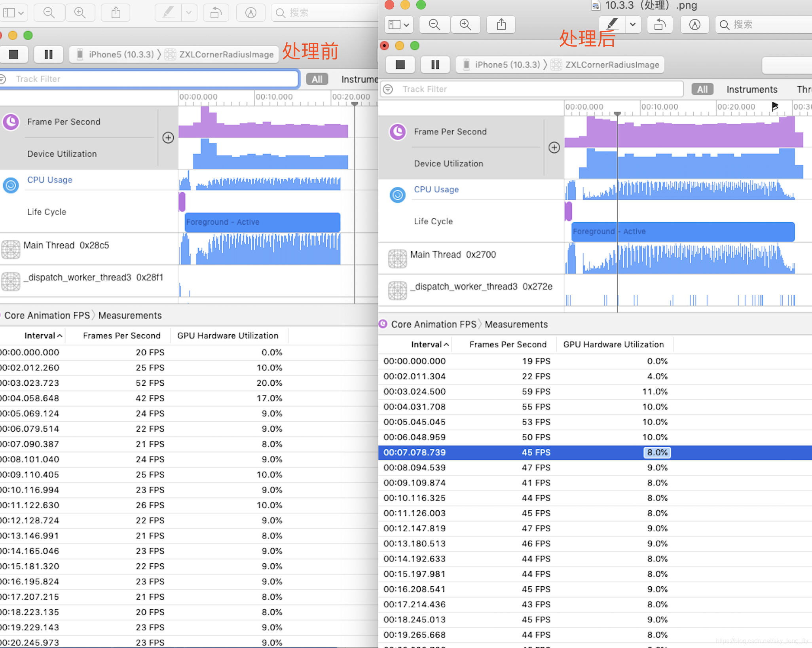Image resolution: width=812 pixels, height=648 pixels.
Task: Click Foreground - Active bar in right Life Cycle
Action: point(683,231)
